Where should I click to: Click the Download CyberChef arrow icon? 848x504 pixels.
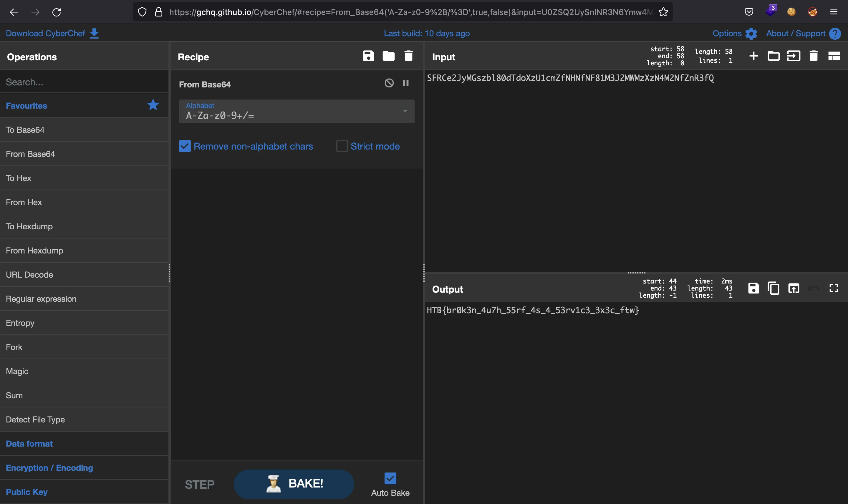pyautogui.click(x=95, y=33)
